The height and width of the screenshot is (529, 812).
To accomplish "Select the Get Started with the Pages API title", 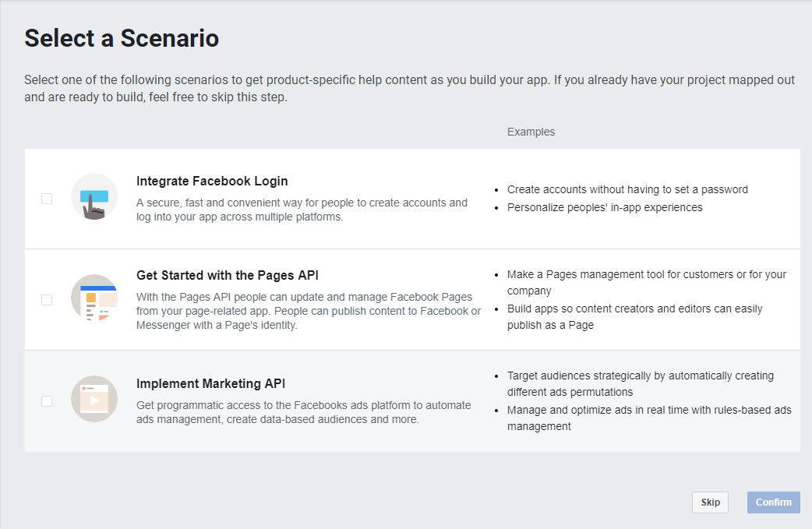I will (x=228, y=275).
